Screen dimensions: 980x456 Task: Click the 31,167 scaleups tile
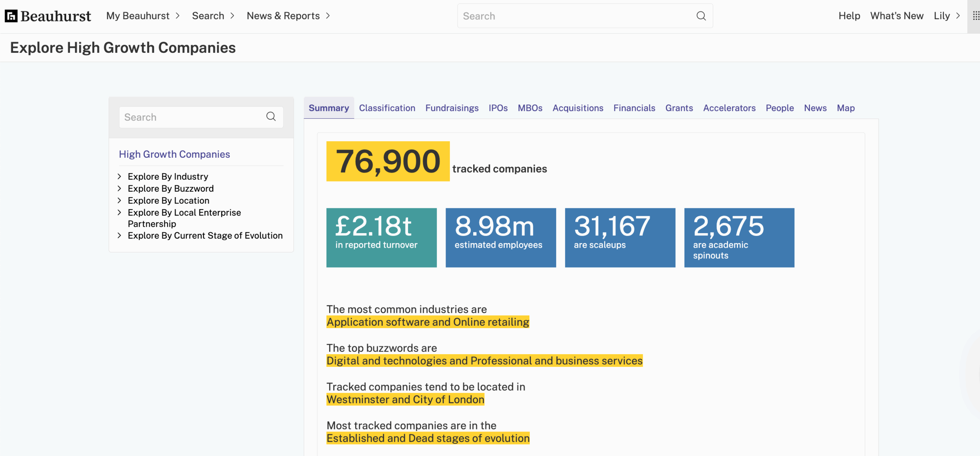coord(620,237)
